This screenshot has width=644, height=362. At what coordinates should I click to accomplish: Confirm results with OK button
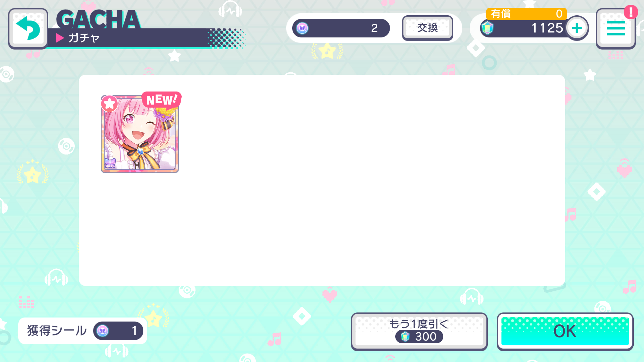click(x=565, y=331)
